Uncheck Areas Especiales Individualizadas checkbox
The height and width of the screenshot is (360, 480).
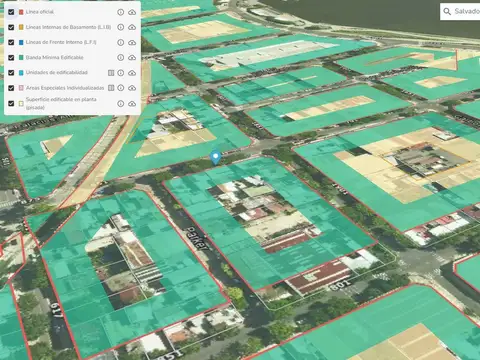11,88
